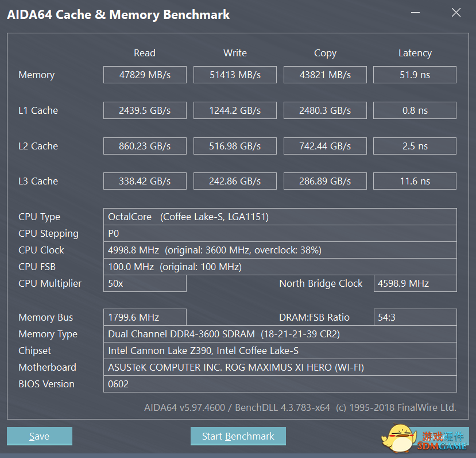Select L1 Cache Latency 0.8 ns
This screenshot has height=458, width=476.
[x=415, y=110]
